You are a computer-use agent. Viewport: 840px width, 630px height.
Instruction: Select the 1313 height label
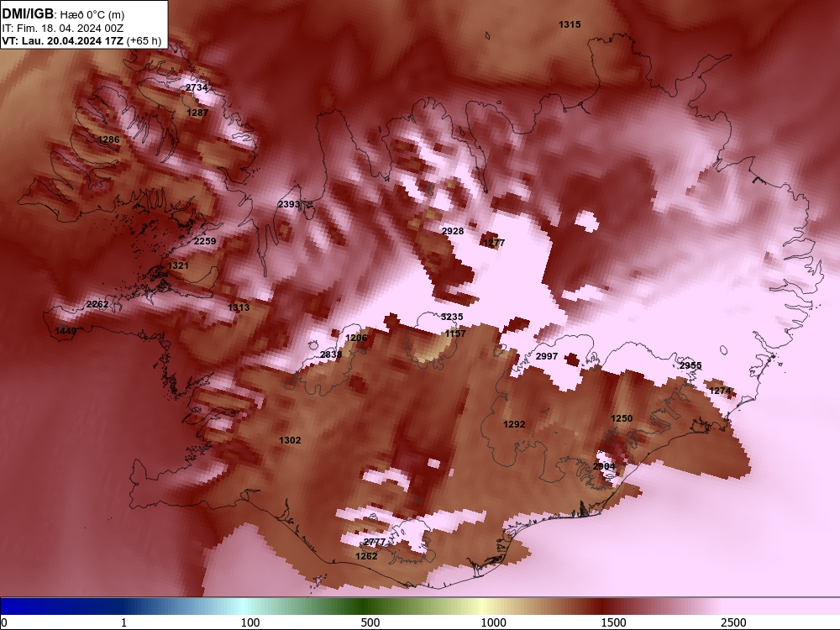(x=239, y=307)
